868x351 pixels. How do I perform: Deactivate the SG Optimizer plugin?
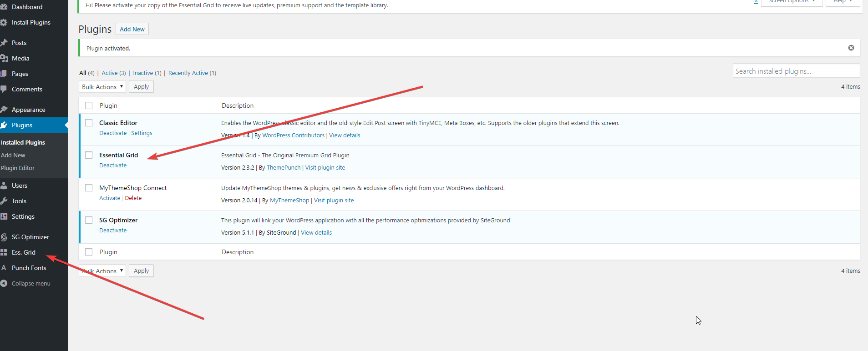click(113, 231)
